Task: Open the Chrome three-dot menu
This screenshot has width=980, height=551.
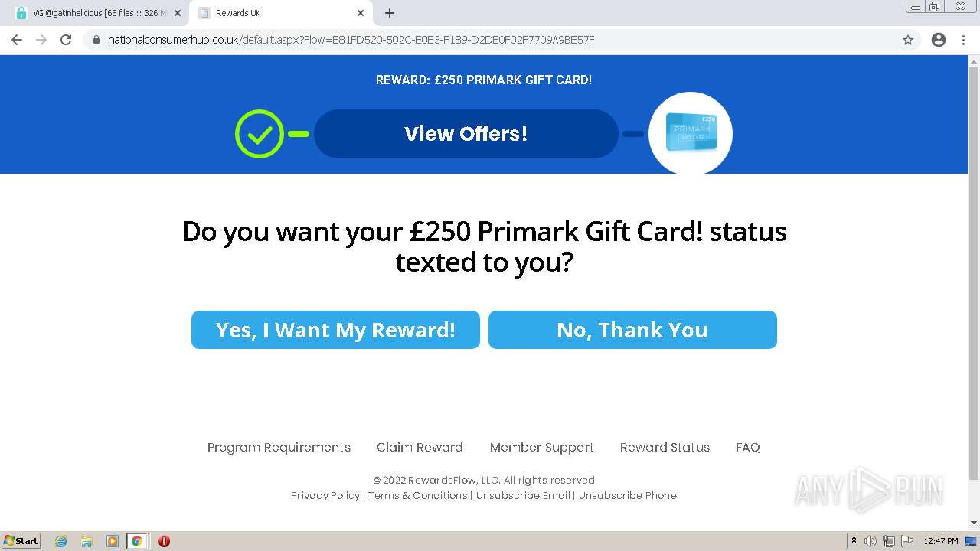Action: [963, 40]
